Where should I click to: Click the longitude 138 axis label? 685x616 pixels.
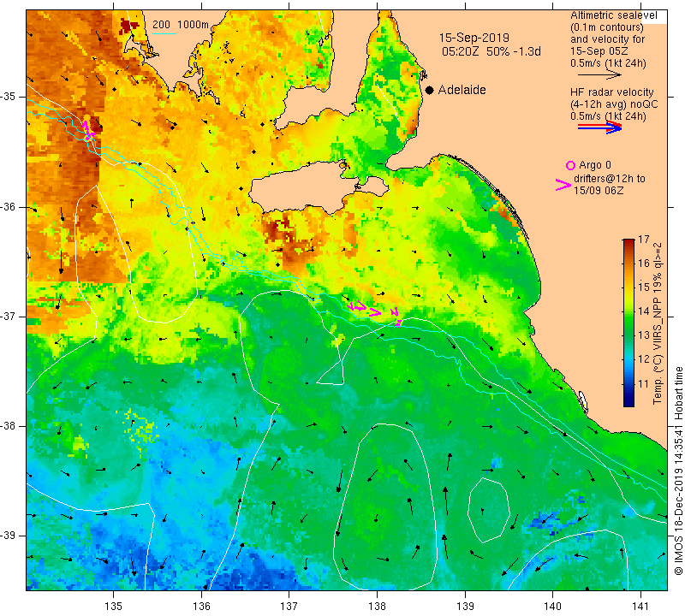pos(378,606)
